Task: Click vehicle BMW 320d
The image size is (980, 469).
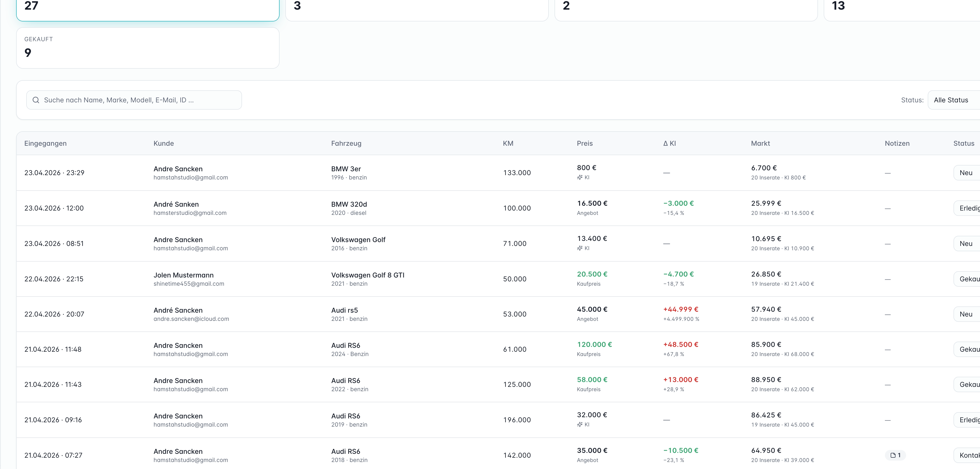Action: coord(349,205)
